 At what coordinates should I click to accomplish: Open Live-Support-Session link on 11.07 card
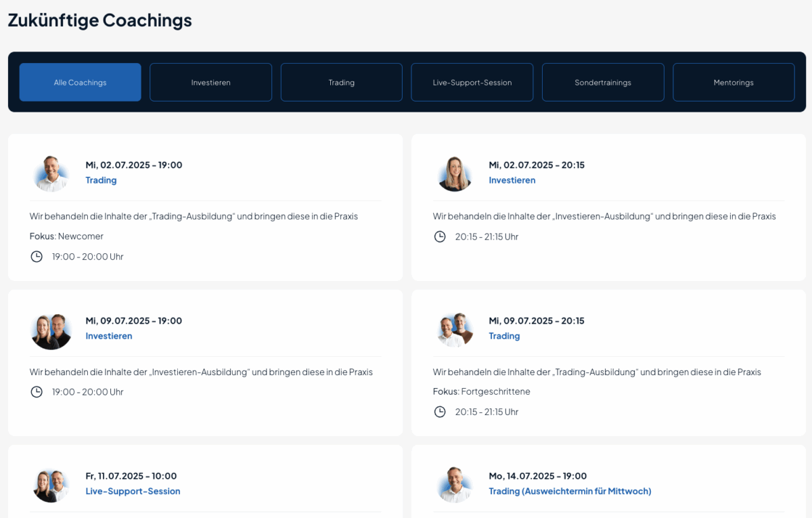pos(133,491)
